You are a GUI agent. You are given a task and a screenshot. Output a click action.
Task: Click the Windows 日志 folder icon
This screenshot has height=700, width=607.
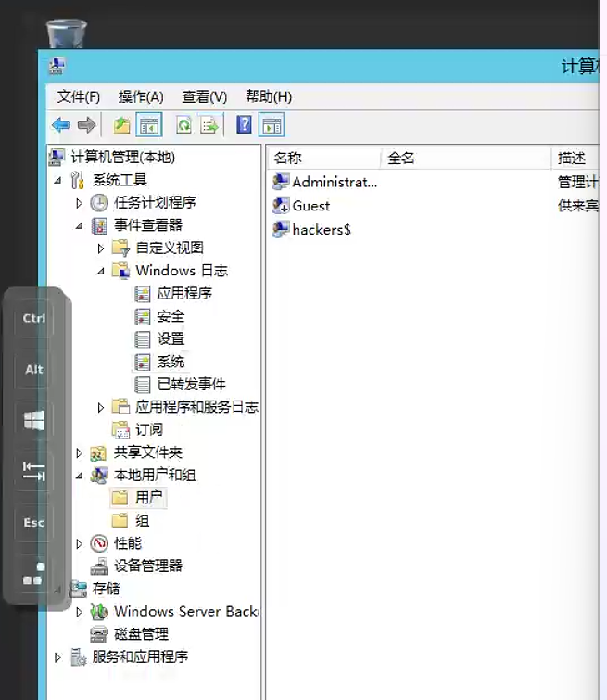[x=120, y=271]
